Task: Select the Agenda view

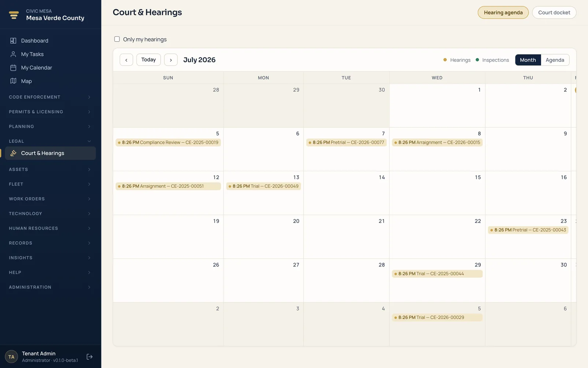Action: pyautogui.click(x=555, y=60)
